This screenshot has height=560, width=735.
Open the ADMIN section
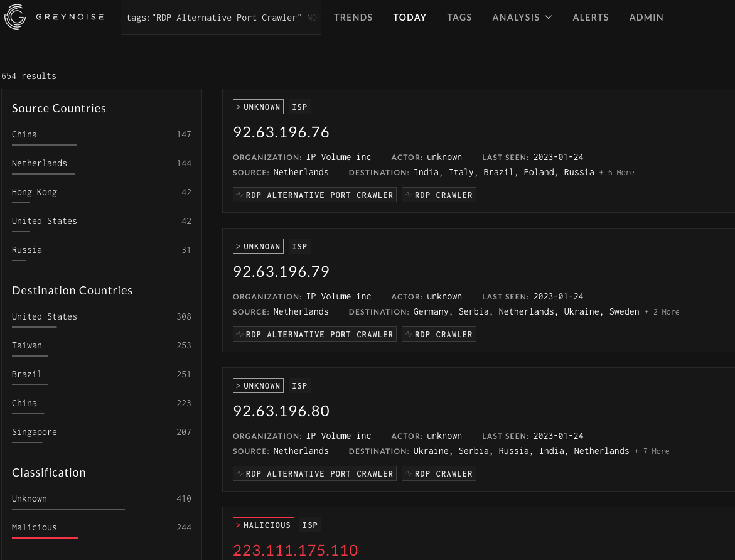(x=646, y=18)
